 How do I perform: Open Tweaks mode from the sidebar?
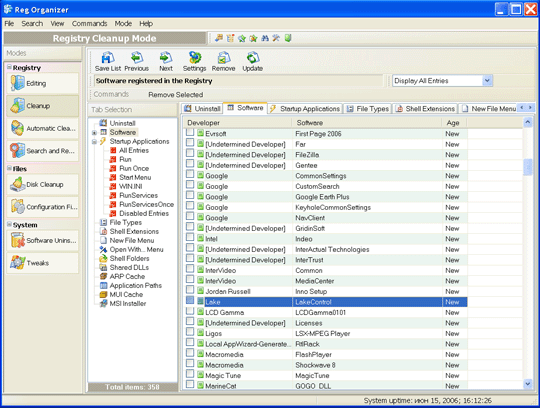coord(42,263)
